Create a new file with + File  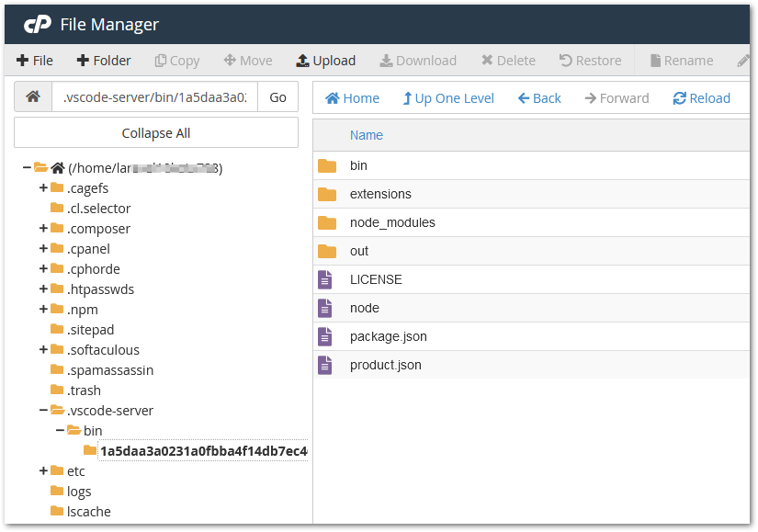[34, 61]
